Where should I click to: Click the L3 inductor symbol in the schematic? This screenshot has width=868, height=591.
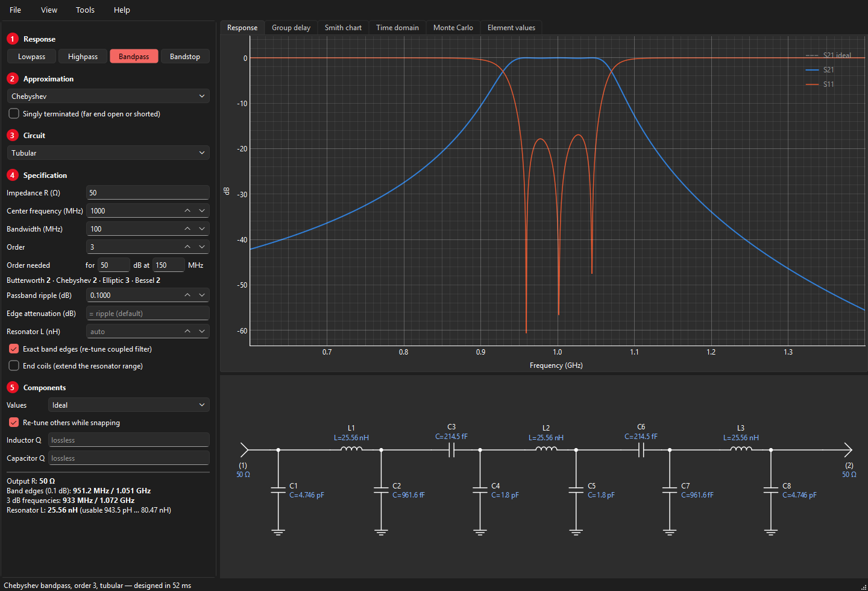pos(741,449)
